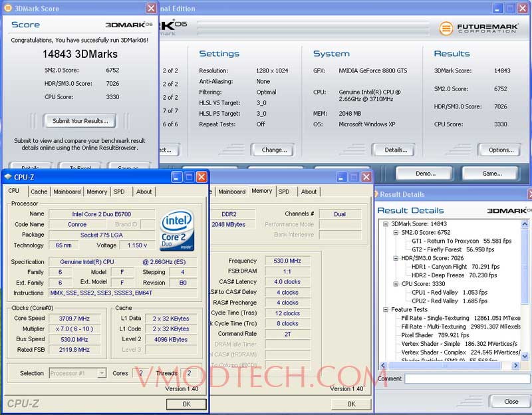Launch the Demo button
The width and height of the screenshot is (532, 415).
click(x=424, y=174)
